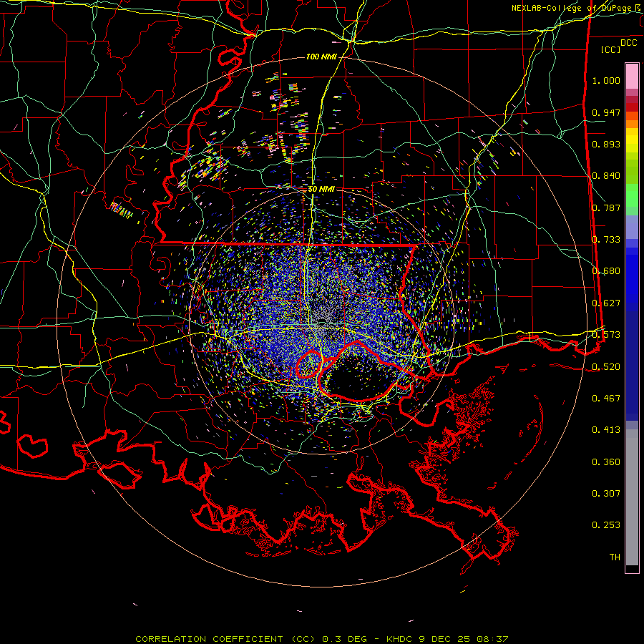Click the '50 NMI' range ring label
This screenshot has height=644, width=644.
[x=321, y=190]
